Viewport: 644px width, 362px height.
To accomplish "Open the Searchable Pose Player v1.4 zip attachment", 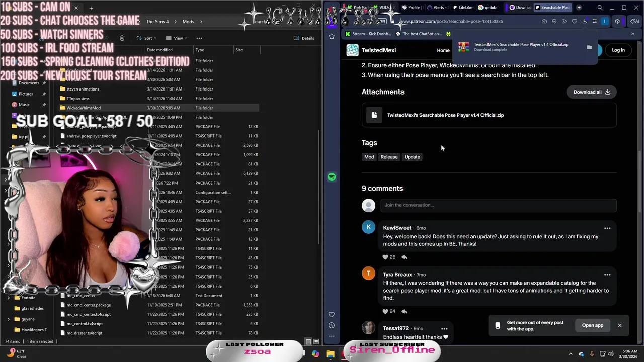I will [x=489, y=115].
